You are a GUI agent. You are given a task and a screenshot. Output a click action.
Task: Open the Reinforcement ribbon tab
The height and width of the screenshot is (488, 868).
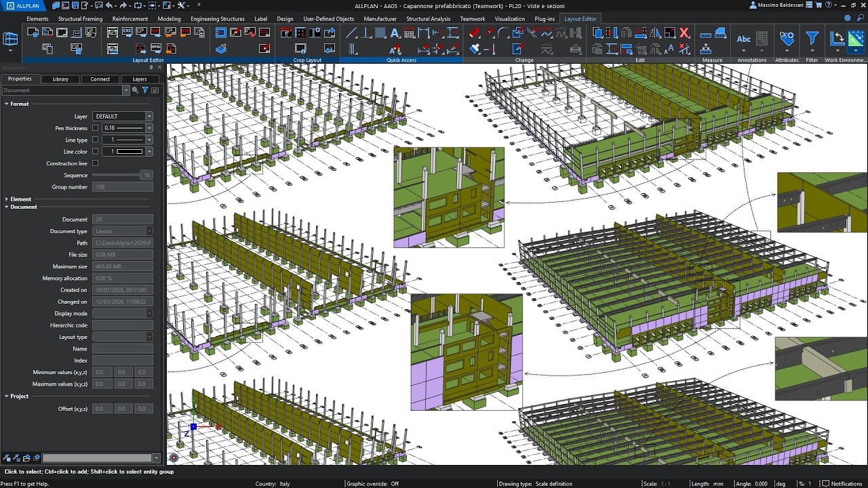pyautogui.click(x=130, y=19)
